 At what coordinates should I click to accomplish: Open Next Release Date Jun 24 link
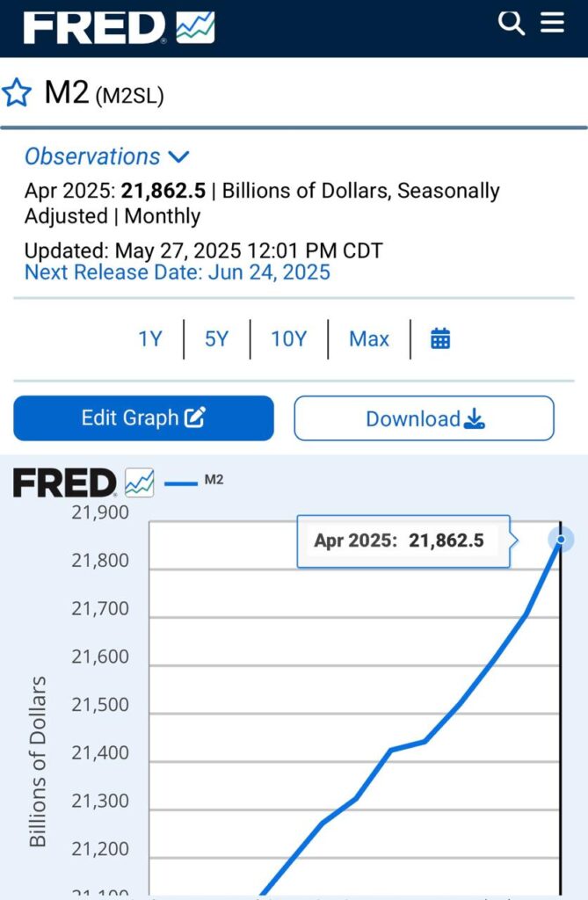click(178, 272)
